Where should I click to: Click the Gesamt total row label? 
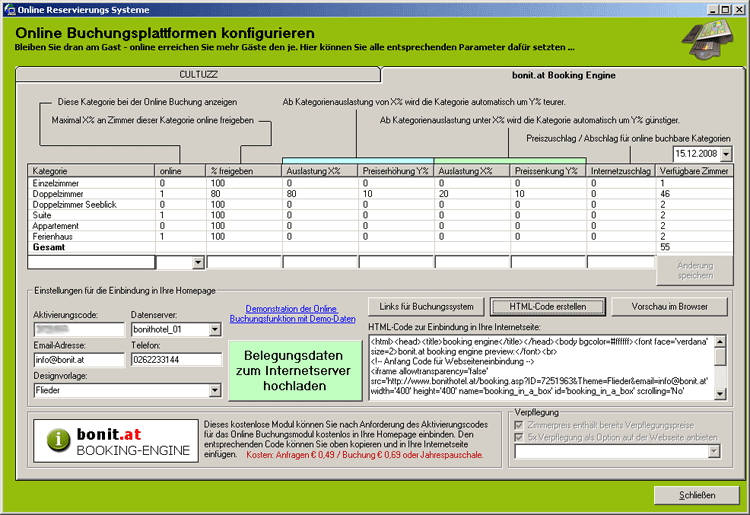[49, 247]
